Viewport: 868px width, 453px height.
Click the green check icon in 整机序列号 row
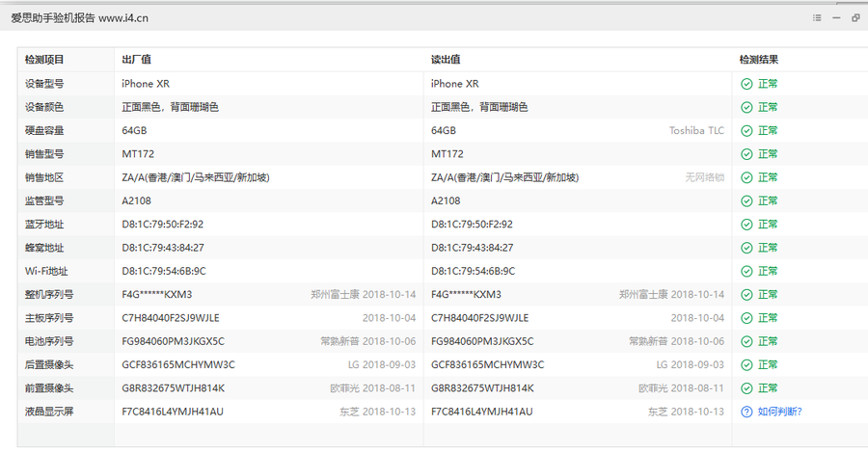click(x=746, y=294)
